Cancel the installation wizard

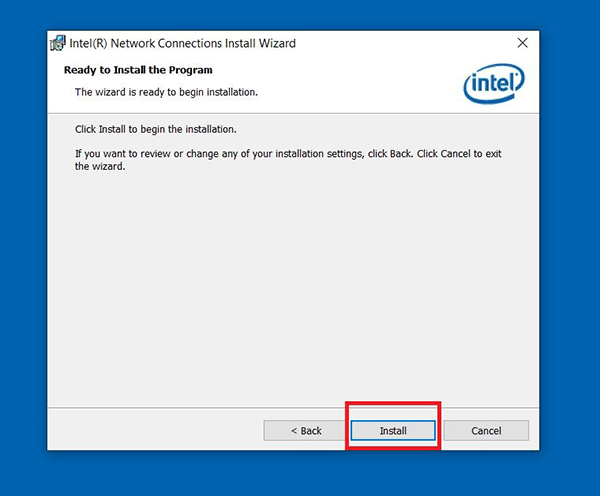click(x=486, y=431)
